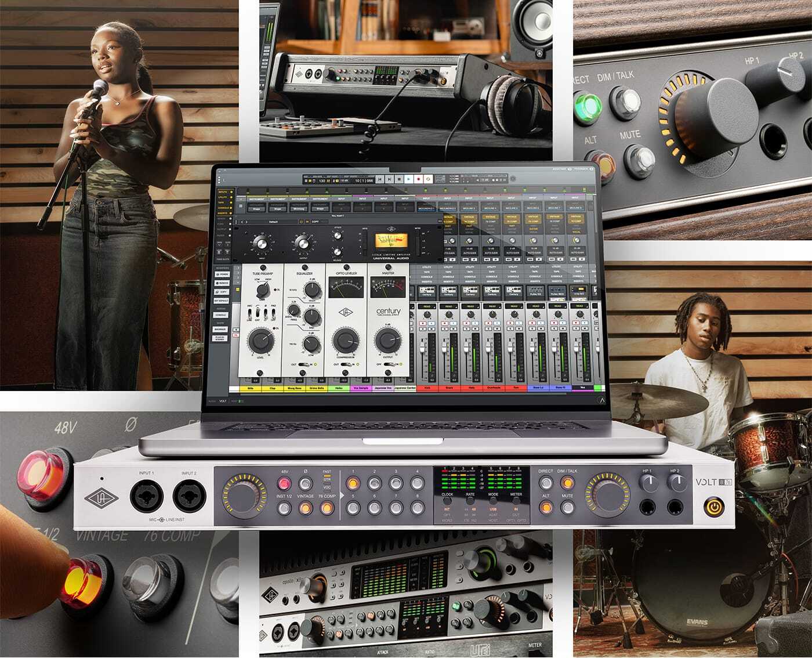The width and height of the screenshot is (812, 658).
Task: Click the BROWSER button in the left panel
Action: [x=221, y=328]
